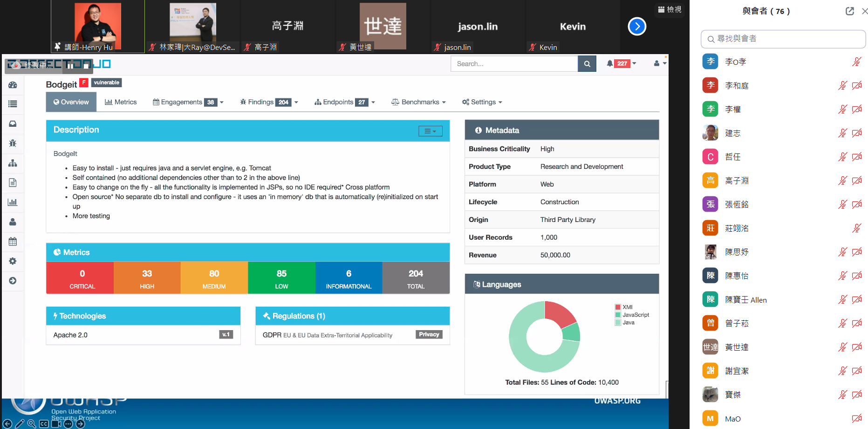Open the sitemap endpoints icon in sidebar
Image resolution: width=868 pixels, height=429 pixels.
click(13, 163)
